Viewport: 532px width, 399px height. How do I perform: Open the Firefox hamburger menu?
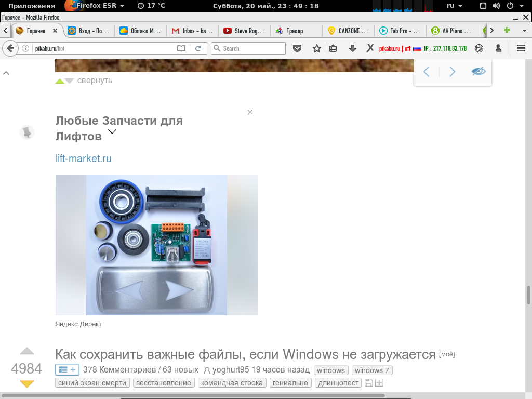coord(521,48)
